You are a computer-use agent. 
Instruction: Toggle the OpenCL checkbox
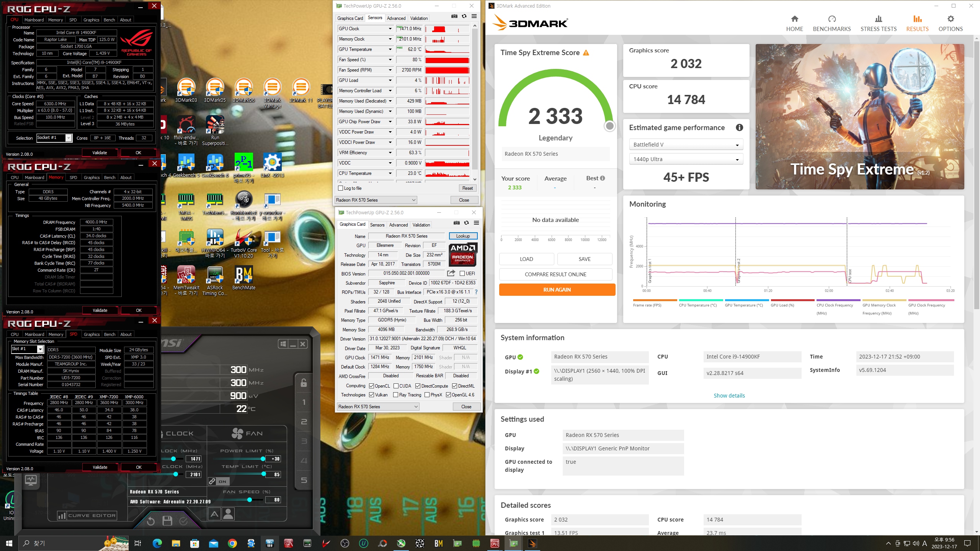click(x=371, y=386)
